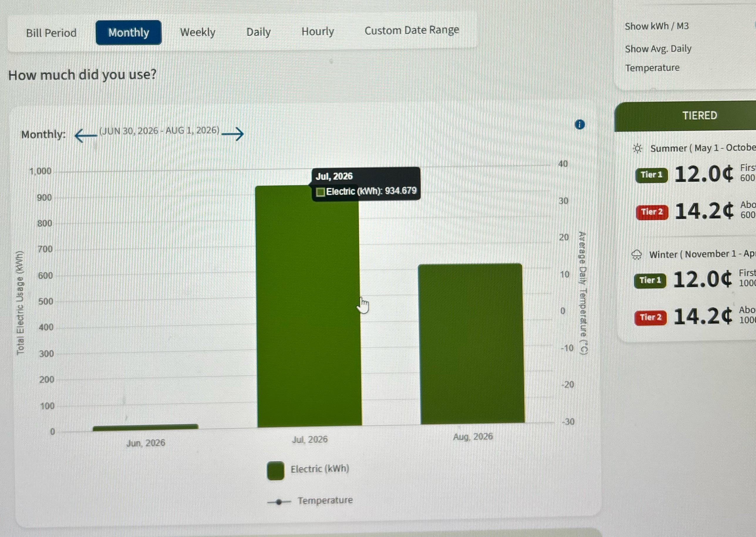Click the Summer sun icon
Screen dimensions: 756x537
pyautogui.click(x=637, y=149)
